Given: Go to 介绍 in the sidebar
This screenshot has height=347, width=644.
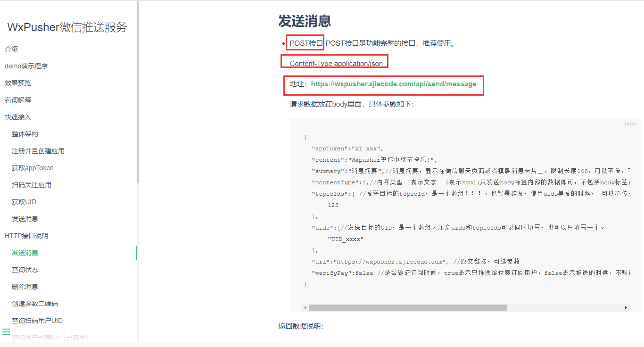Looking at the screenshot, I should [11, 49].
